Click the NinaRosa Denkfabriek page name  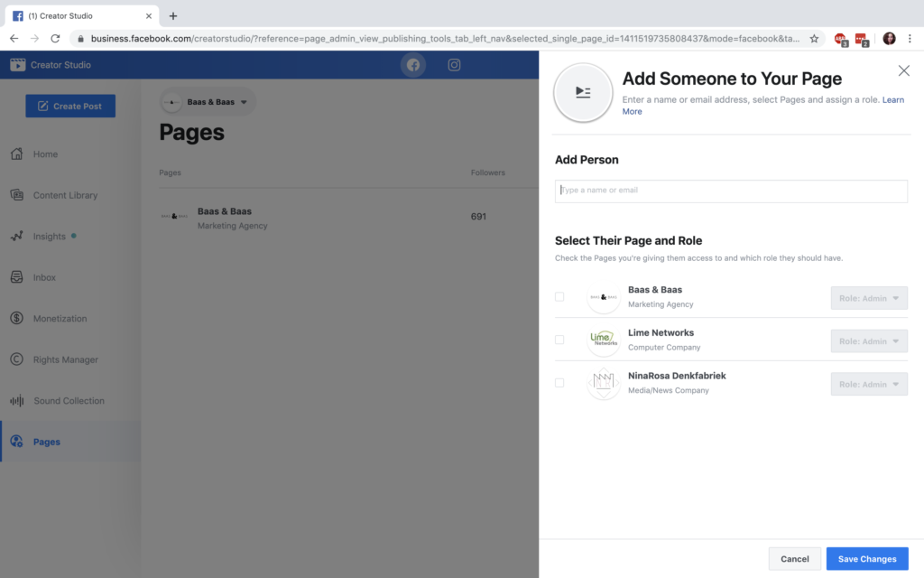tap(677, 376)
